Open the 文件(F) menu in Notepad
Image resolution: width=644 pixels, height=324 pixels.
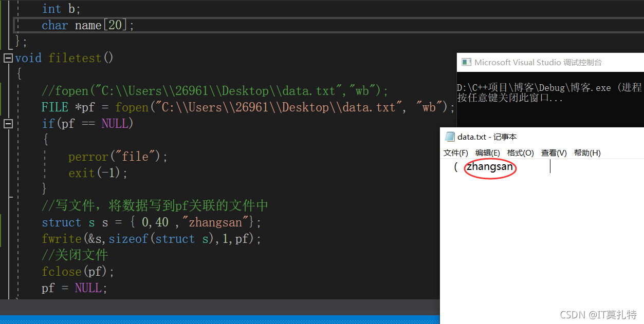(456, 153)
